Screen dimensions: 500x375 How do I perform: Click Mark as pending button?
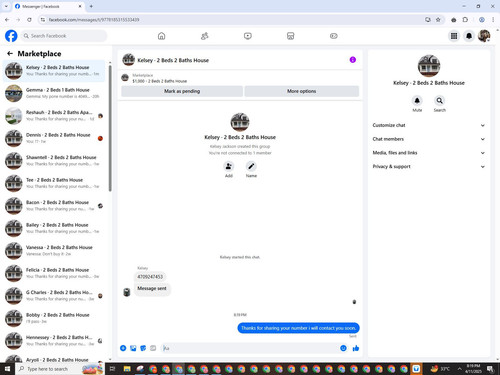[182, 91]
